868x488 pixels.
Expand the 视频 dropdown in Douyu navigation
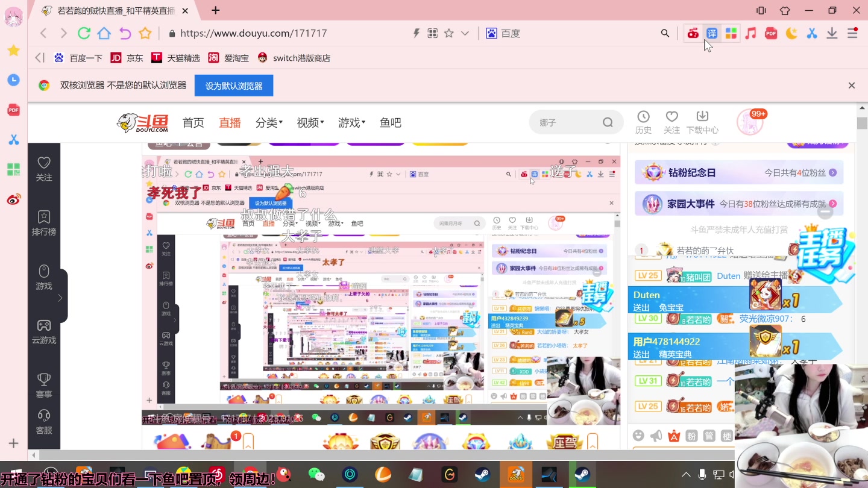308,122
